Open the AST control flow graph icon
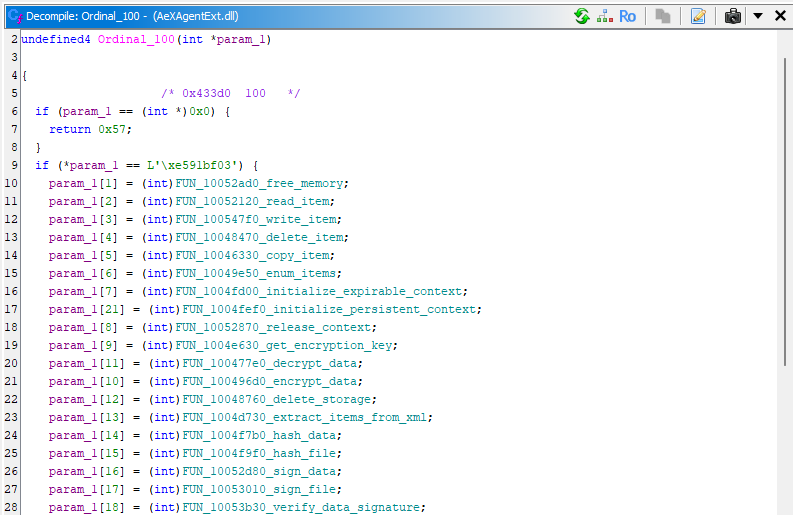The width and height of the screenshot is (793, 515). click(605, 16)
